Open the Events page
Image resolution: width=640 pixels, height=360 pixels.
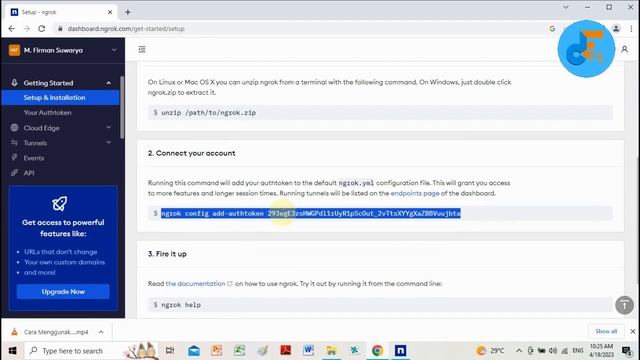pyautogui.click(x=33, y=158)
